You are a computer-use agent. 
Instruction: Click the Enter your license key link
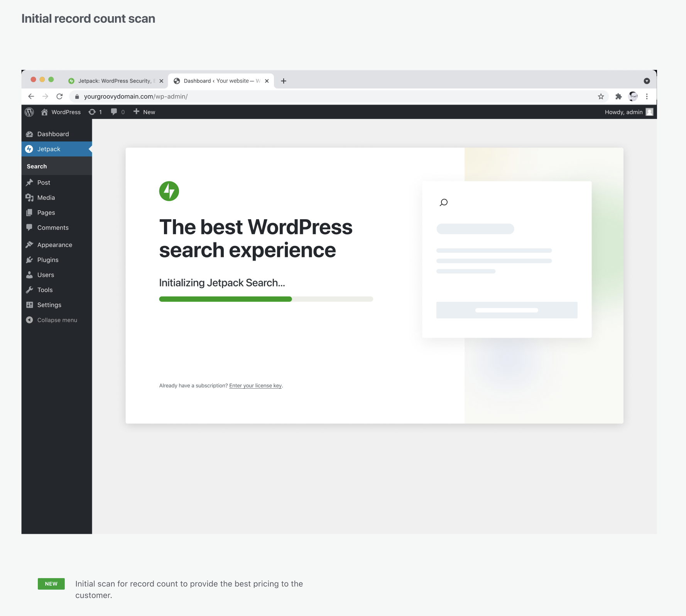[x=255, y=386]
